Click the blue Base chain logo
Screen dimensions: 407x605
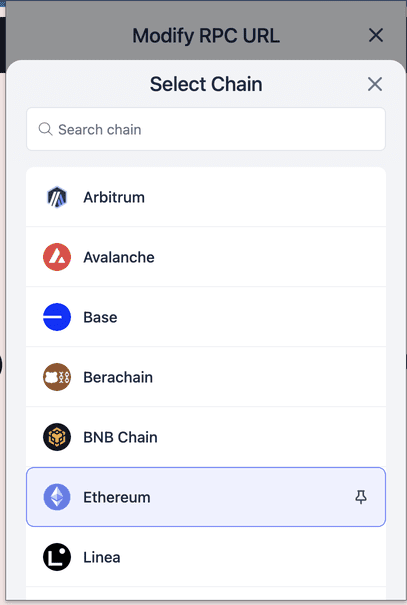coord(57,317)
